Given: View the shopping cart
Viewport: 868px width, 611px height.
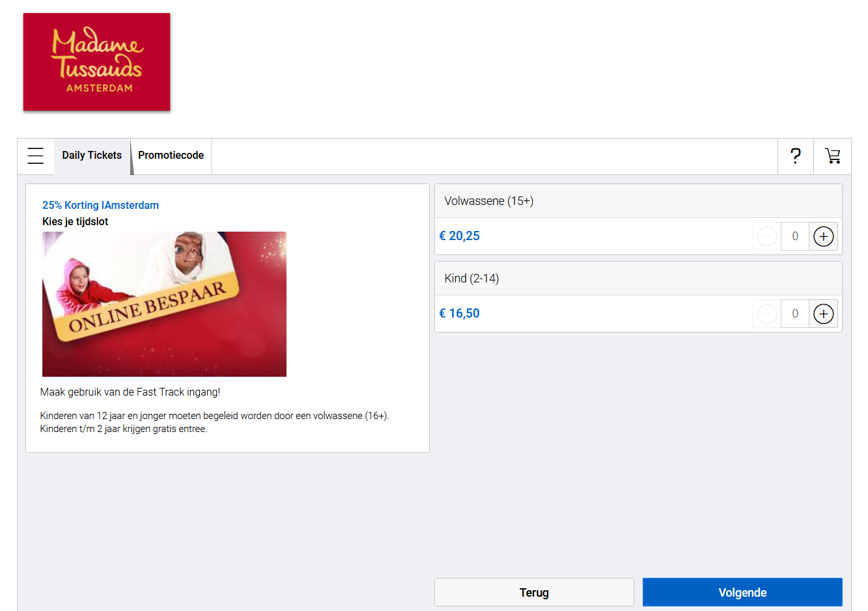Looking at the screenshot, I should click(833, 156).
